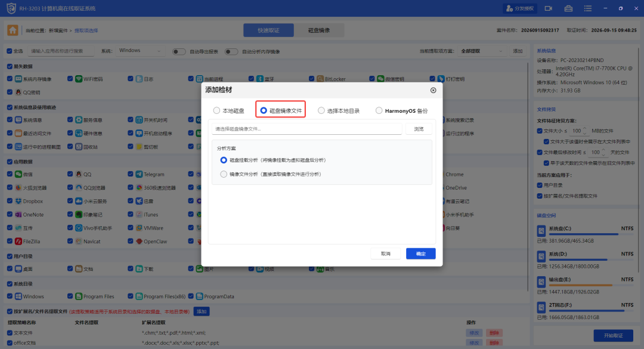The image size is (644, 349).
Task: Click the orange home icon
Action: tap(13, 30)
